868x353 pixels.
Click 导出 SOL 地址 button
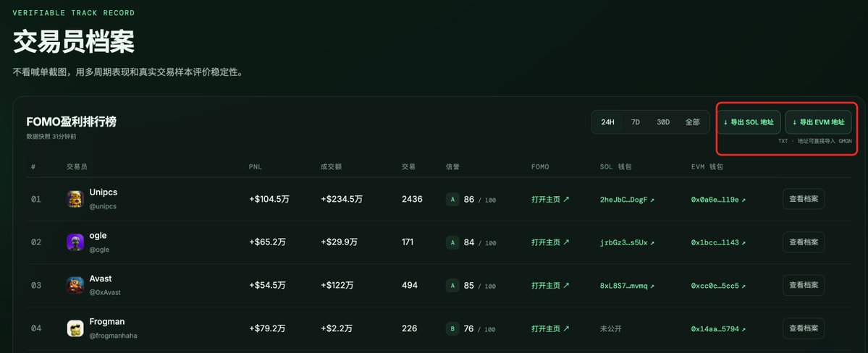tap(749, 122)
